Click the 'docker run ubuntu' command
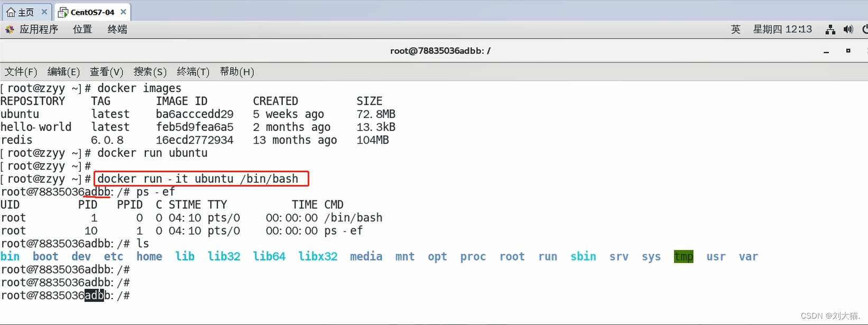This screenshot has height=325, width=868. (152, 153)
